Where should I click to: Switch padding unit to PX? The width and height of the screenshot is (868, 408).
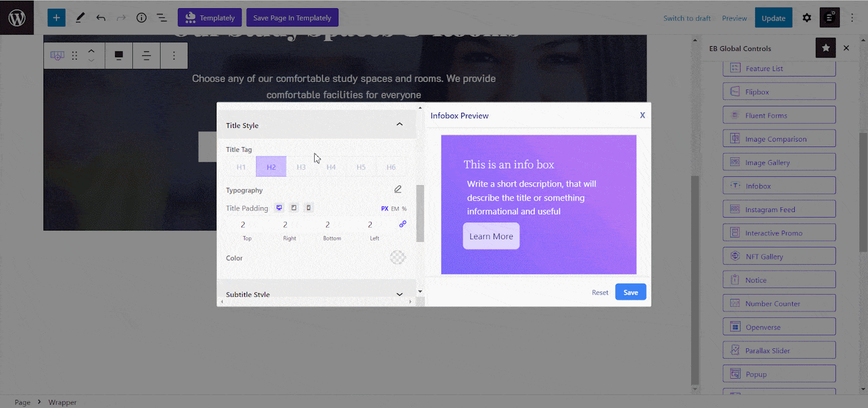click(385, 209)
